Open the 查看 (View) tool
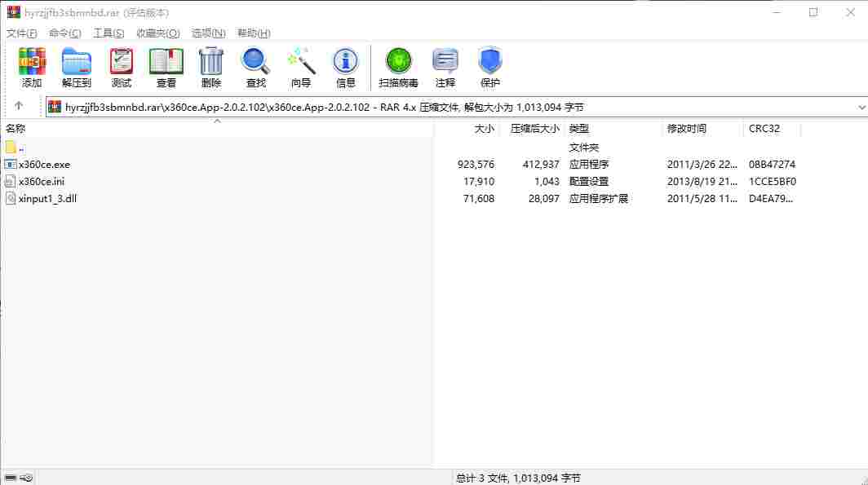This screenshot has height=485, width=868. point(166,61)
